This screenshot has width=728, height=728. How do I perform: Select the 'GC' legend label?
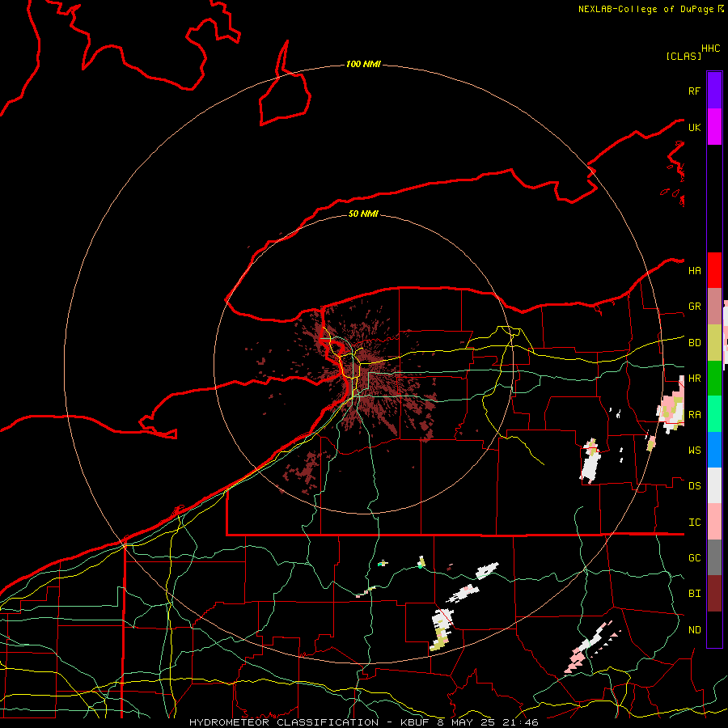[x=694, y=558]
